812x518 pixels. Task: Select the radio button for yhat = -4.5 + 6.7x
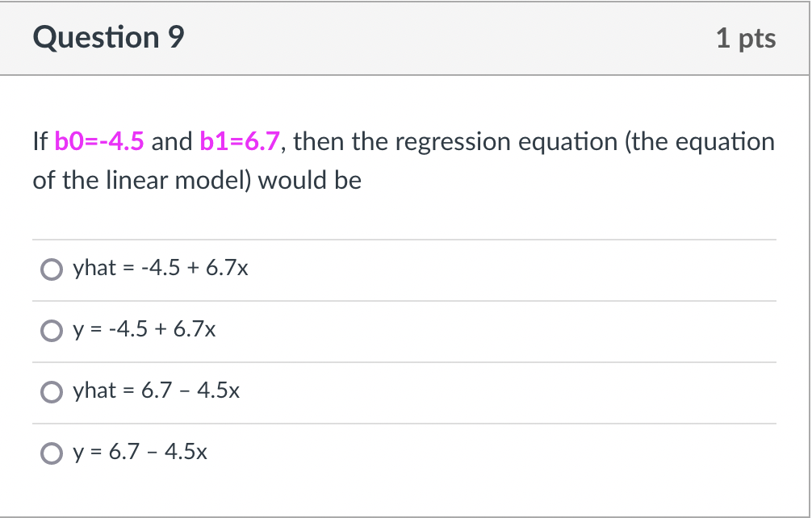(x=52, y=268)
